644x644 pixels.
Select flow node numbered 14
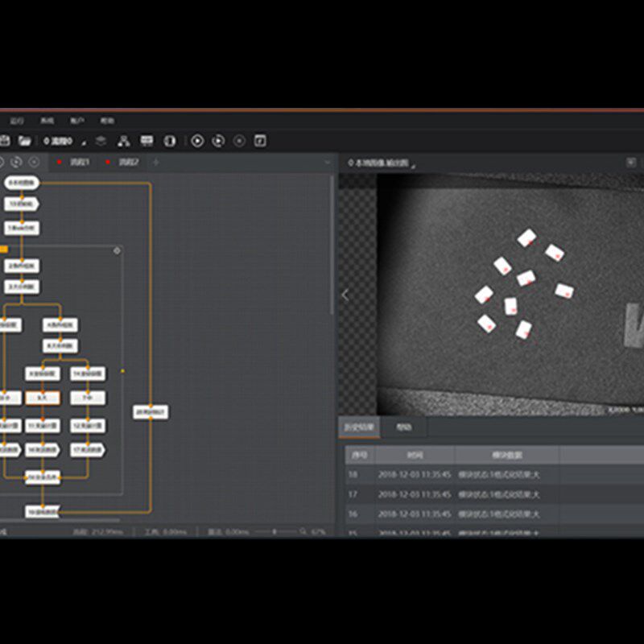click(88, 374)
